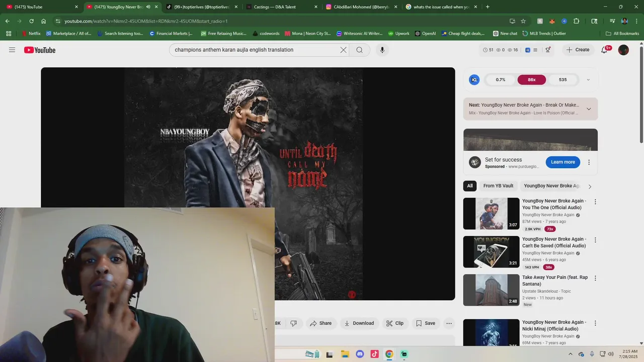Open options for Take Away Your Pain video

tap(595, 278)
